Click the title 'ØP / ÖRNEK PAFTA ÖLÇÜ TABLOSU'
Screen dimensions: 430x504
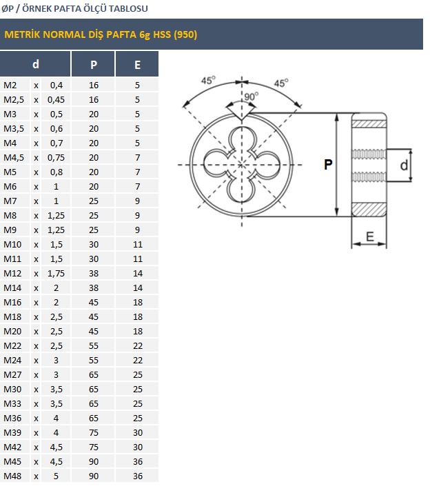pyautogui.click(x=74, y=9)
